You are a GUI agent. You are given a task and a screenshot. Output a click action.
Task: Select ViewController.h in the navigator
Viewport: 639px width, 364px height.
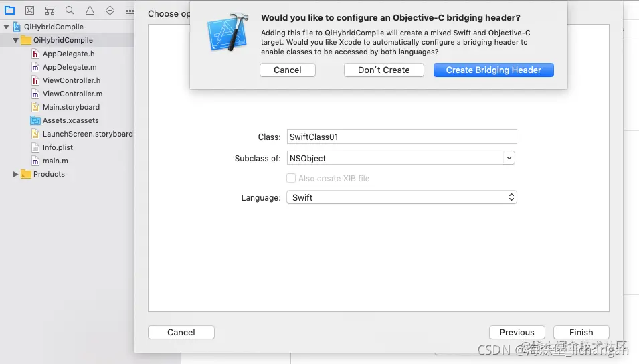(x=72, y=81)
